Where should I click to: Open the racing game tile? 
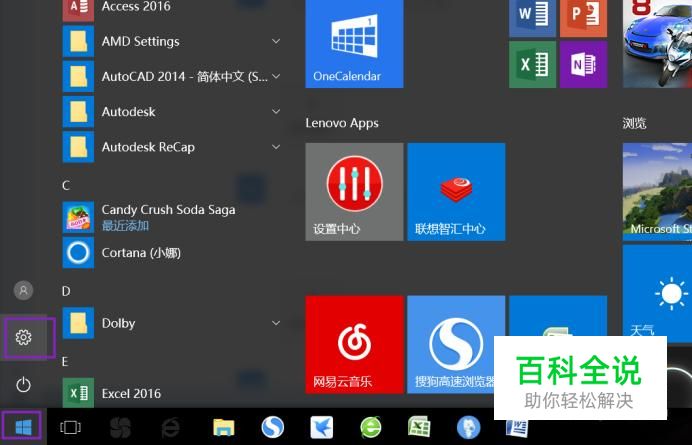click(657, 43)
